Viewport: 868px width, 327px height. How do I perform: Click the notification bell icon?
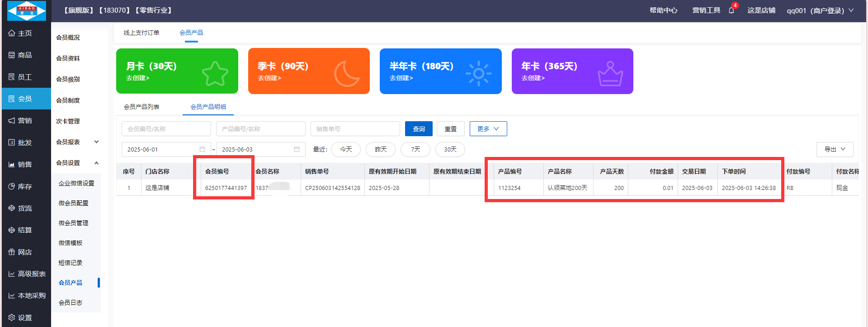(x=731, y=10)
